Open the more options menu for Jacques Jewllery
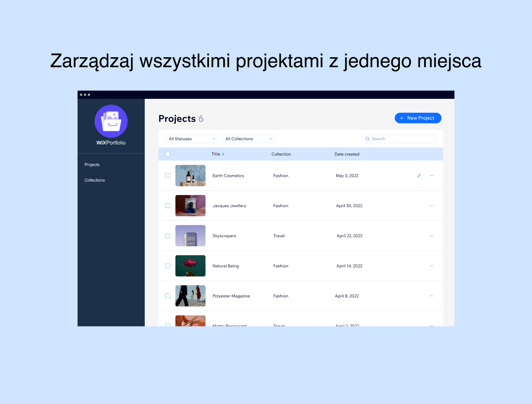 (431, 205)
